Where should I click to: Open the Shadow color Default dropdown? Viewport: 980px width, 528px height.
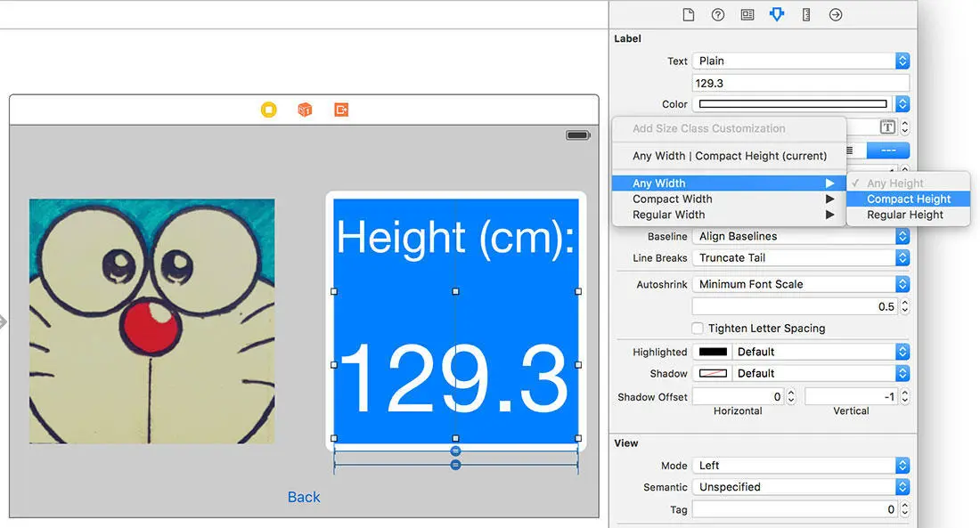pos(821,373)
